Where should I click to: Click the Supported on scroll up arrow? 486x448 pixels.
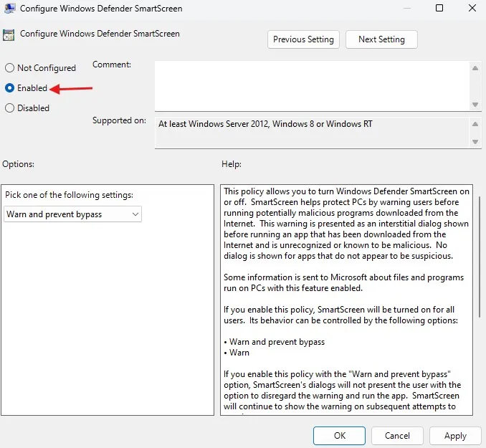475,124
